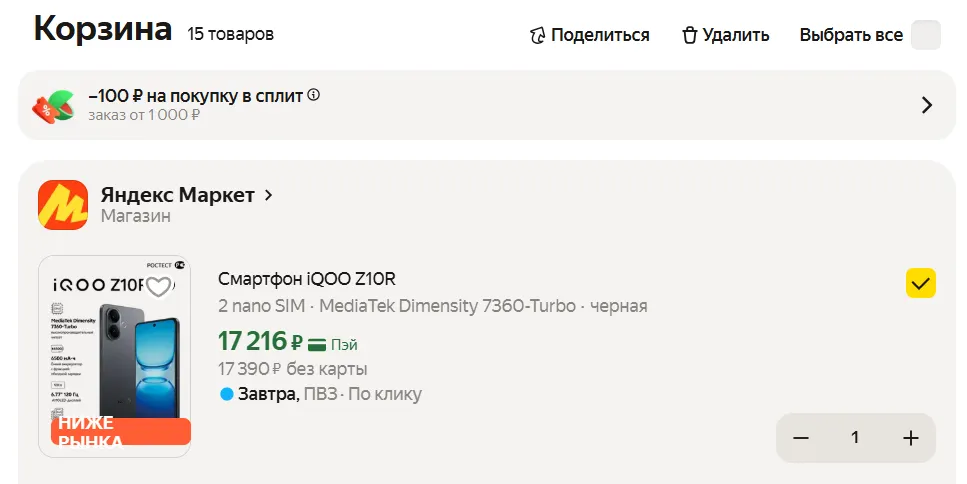Toggle the Select all checkbox
Screen dimensions: 967x484
(926, 35)
